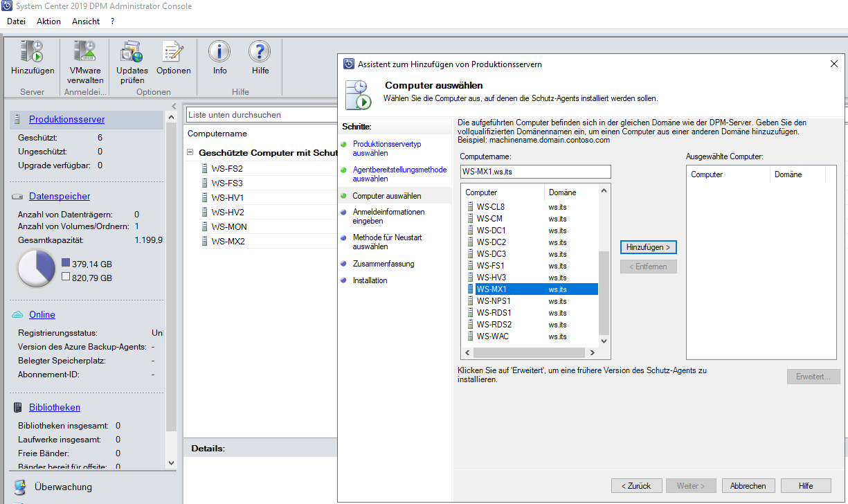The width and height of the screenshot is (848, 504).
Task: Open the Bibliotheken link
Action: tap(55, 408)
